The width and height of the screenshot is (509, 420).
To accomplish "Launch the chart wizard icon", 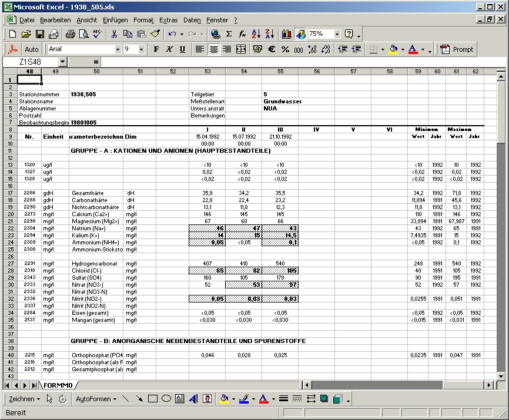I will pos(287,34).
